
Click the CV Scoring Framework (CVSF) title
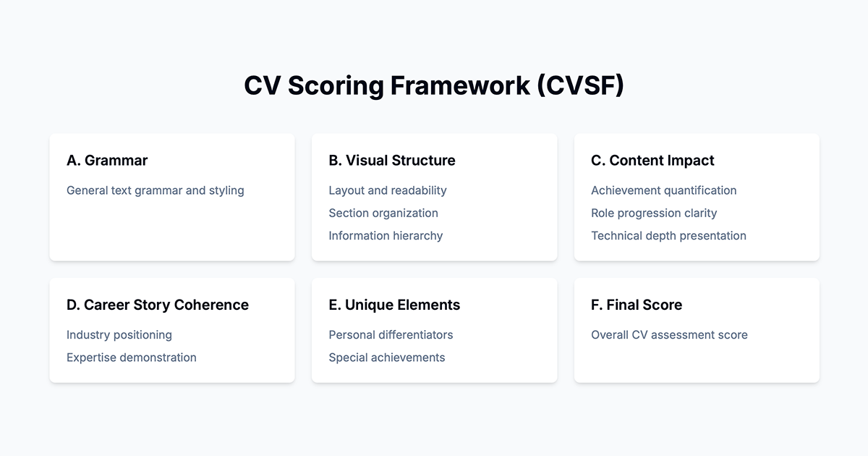point(434,85)
